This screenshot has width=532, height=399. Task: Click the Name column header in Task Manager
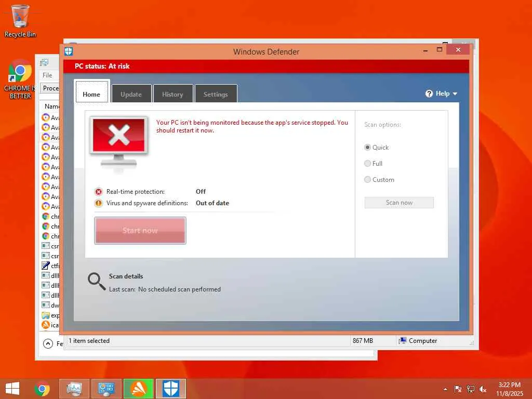tap(51, 107)
